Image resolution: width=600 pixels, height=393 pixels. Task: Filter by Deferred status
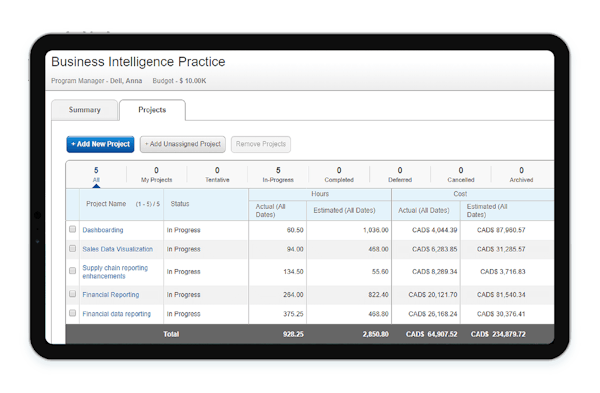(x=400, y=175)
